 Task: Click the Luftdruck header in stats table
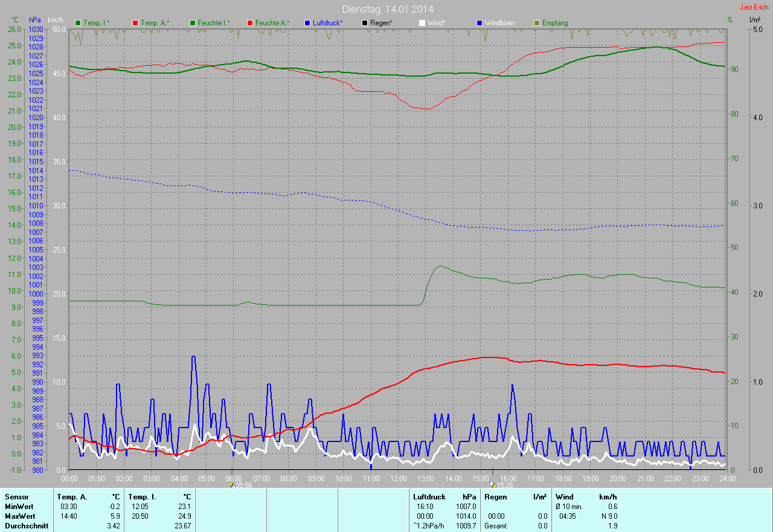[x=429, y=497]
